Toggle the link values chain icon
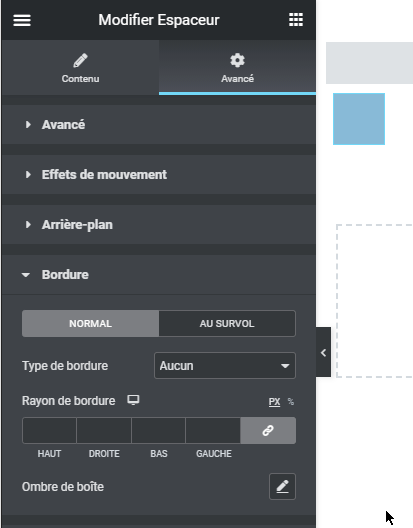Viewport: 413px width, 528px height. [268, 430]
